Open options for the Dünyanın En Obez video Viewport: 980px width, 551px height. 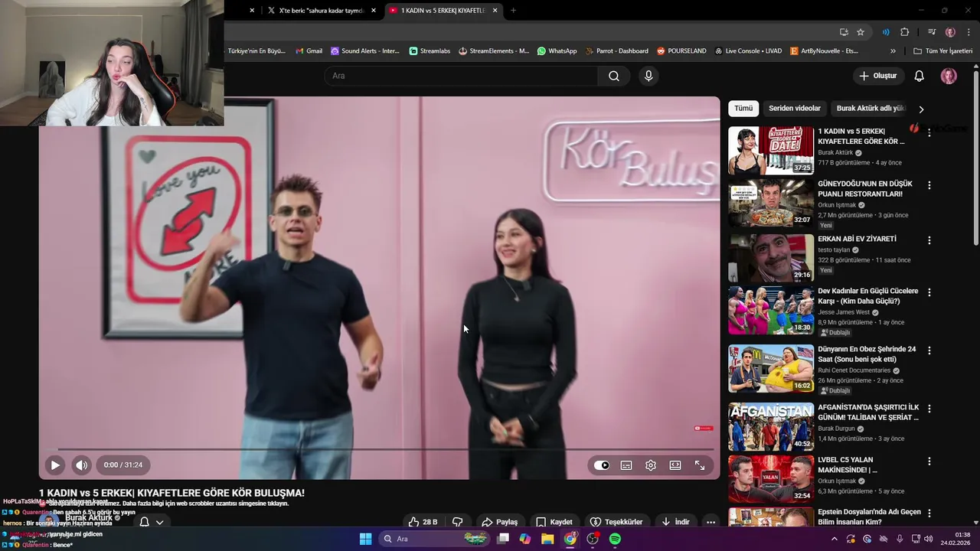[x=929, y=350]
